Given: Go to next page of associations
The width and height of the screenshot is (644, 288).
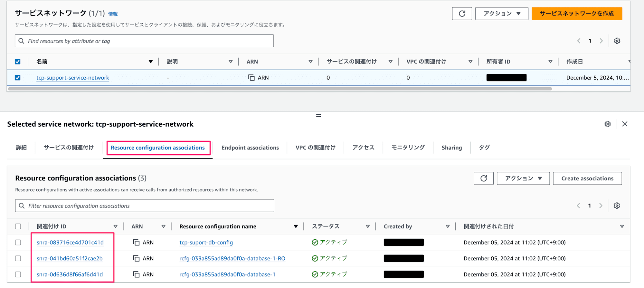Looking at the screenshot, I should click(x=601, y=206).
